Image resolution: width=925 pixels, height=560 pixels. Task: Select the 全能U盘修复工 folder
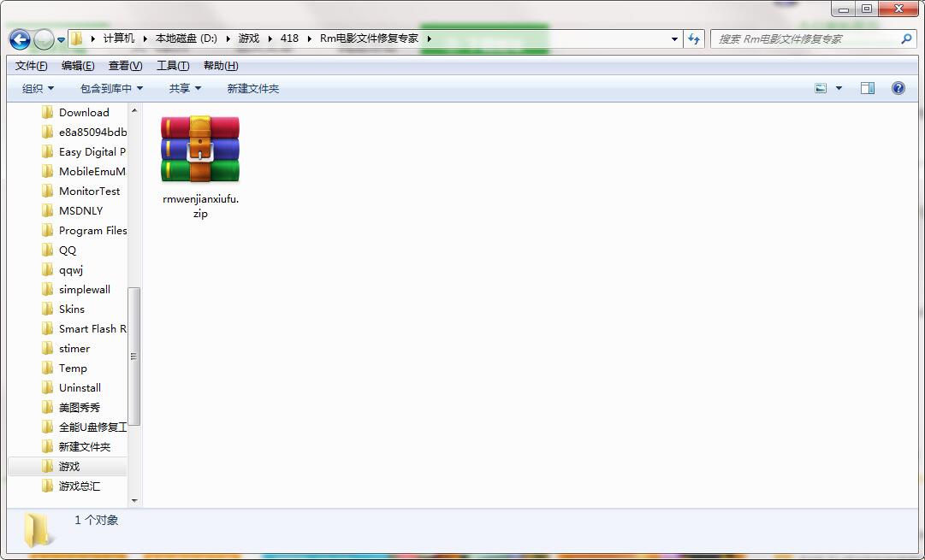click(x=92, y=427)
